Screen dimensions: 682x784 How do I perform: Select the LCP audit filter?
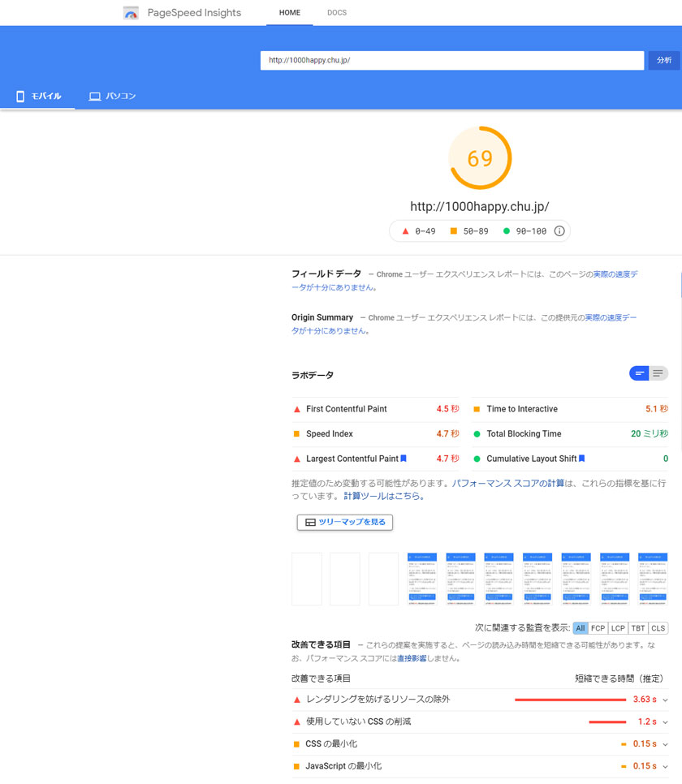click(618, 628)
